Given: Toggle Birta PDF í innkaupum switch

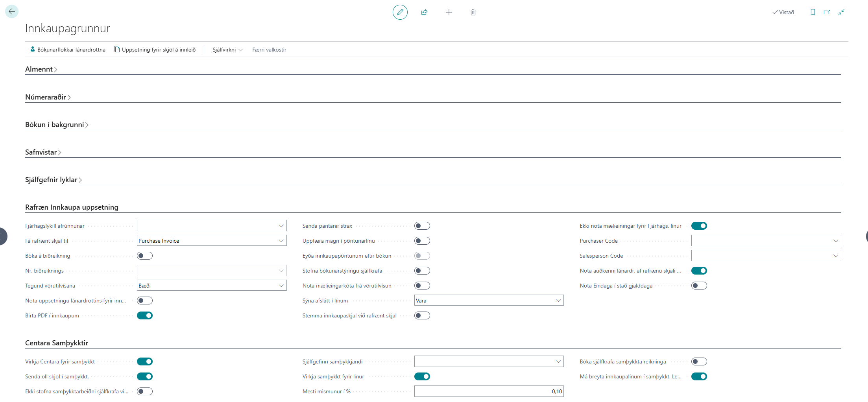Looking at the screenshot, I should coord(145,315).
